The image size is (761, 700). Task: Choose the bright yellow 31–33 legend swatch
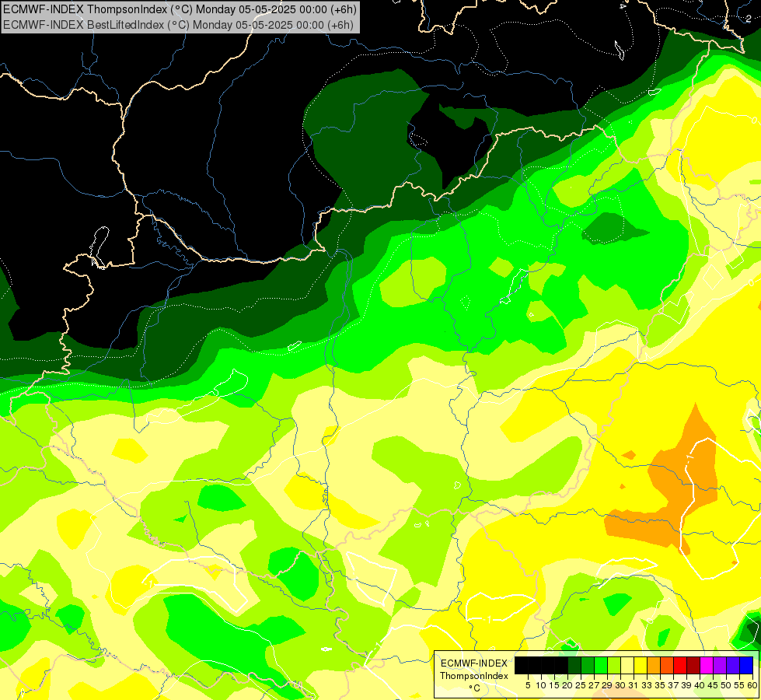click(x=641, y=665)
